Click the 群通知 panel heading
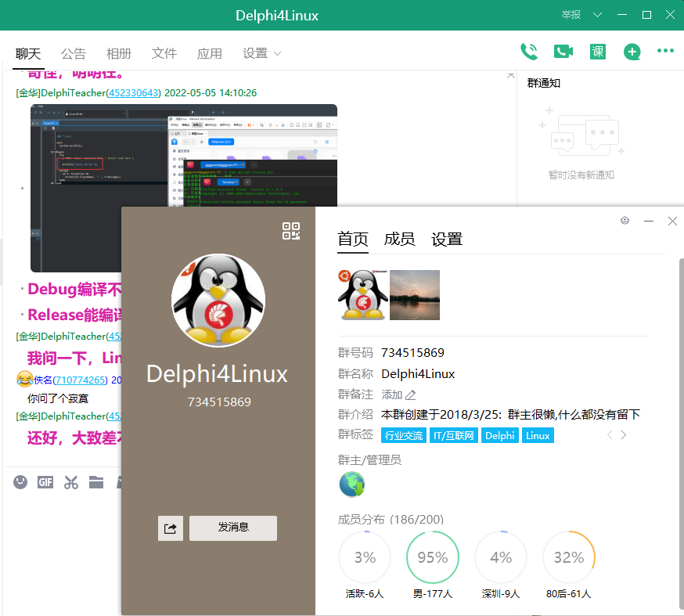The width and height of the screenshot is (684, 616). click(544, 83)
